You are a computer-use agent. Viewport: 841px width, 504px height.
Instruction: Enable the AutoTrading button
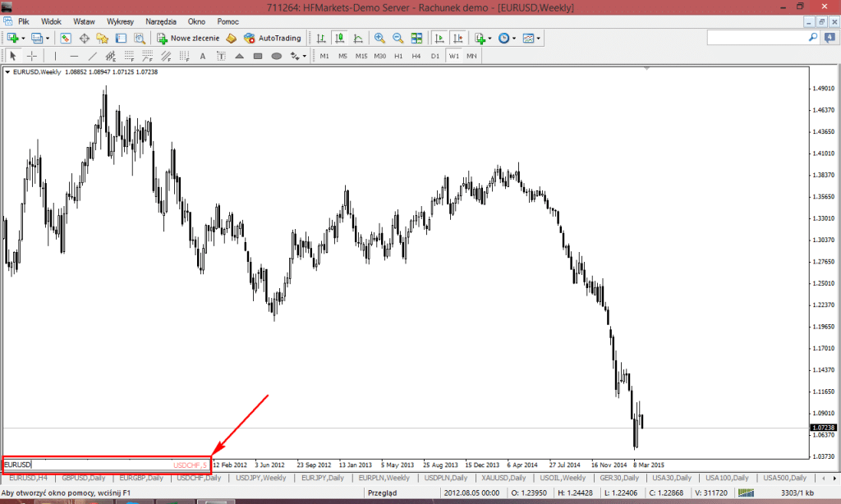[x=273, y=38]
